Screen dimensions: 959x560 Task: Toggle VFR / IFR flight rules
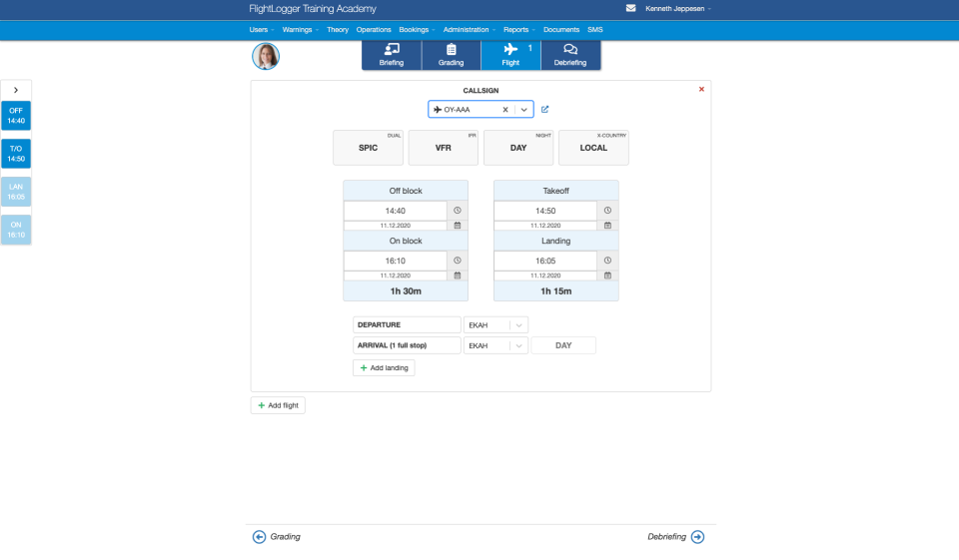(x=444, y=148)
